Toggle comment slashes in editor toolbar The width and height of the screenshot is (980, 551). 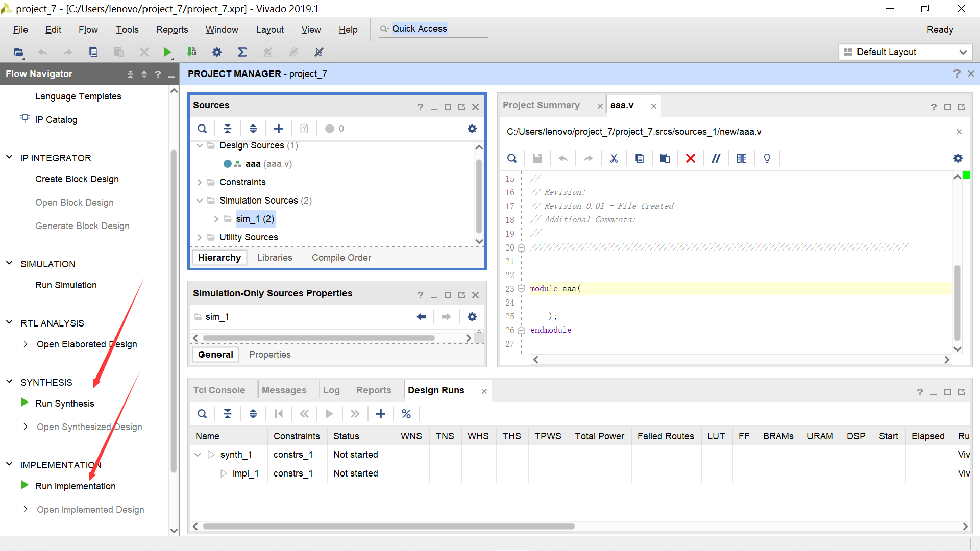click(716, 158)
